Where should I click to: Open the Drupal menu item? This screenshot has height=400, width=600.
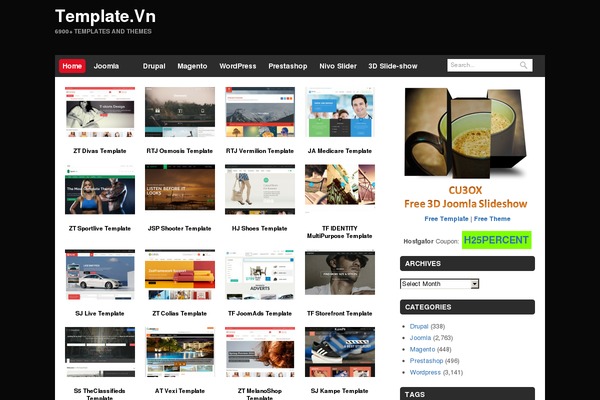pos(154,66)
